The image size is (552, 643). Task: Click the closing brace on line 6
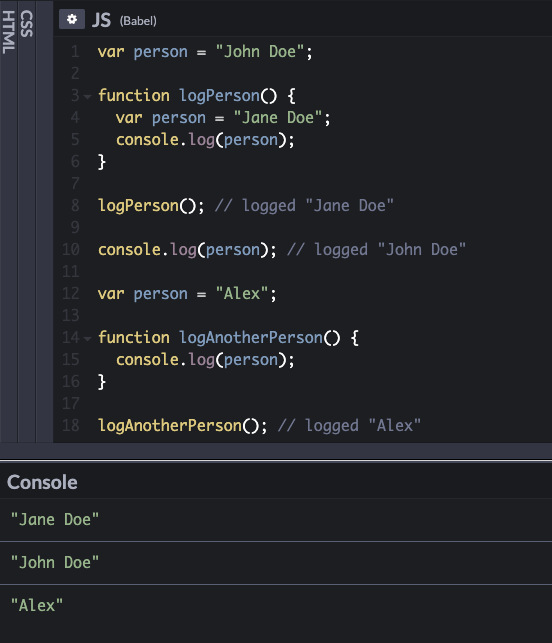coord(102,162)
